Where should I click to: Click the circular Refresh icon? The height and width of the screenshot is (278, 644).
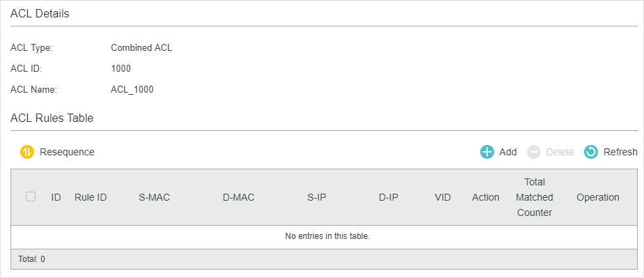pyautogui.click(x=591, y=152)
